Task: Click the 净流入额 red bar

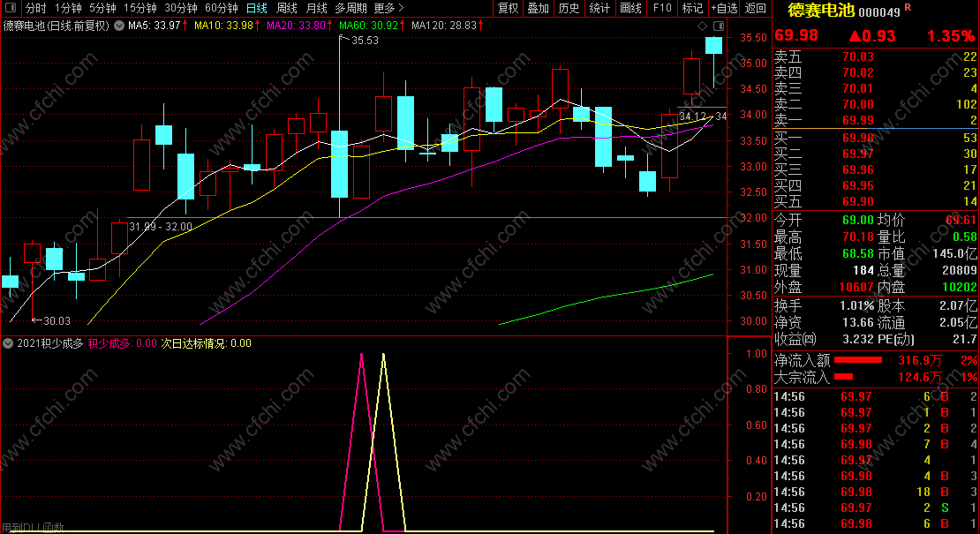Action: 858,360
